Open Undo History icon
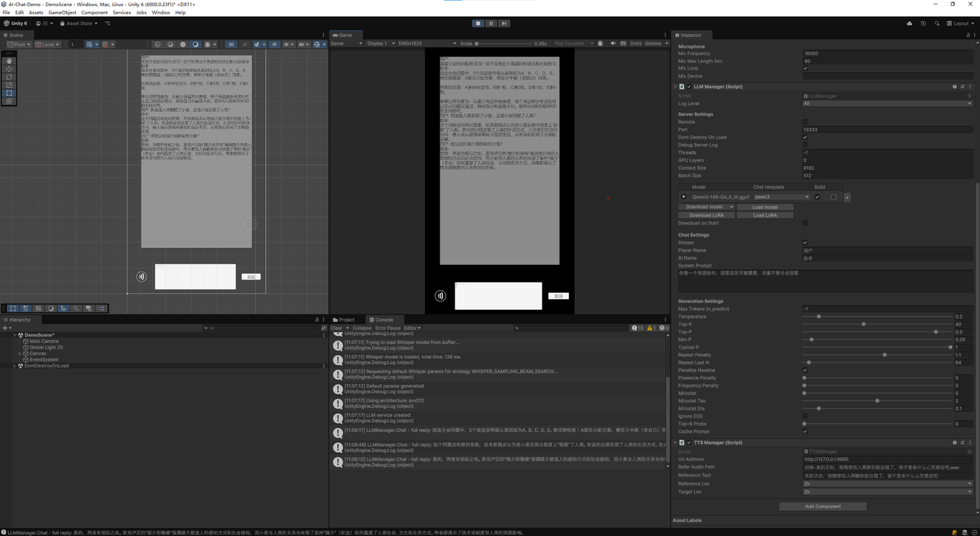This screenshot has height=536, width=980. point(924,23)
